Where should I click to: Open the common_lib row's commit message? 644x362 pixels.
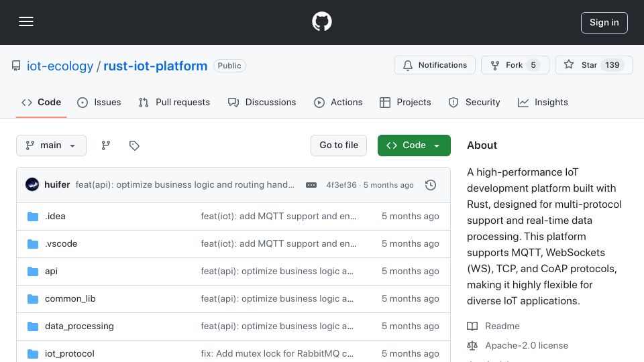[x=277, y=299]
